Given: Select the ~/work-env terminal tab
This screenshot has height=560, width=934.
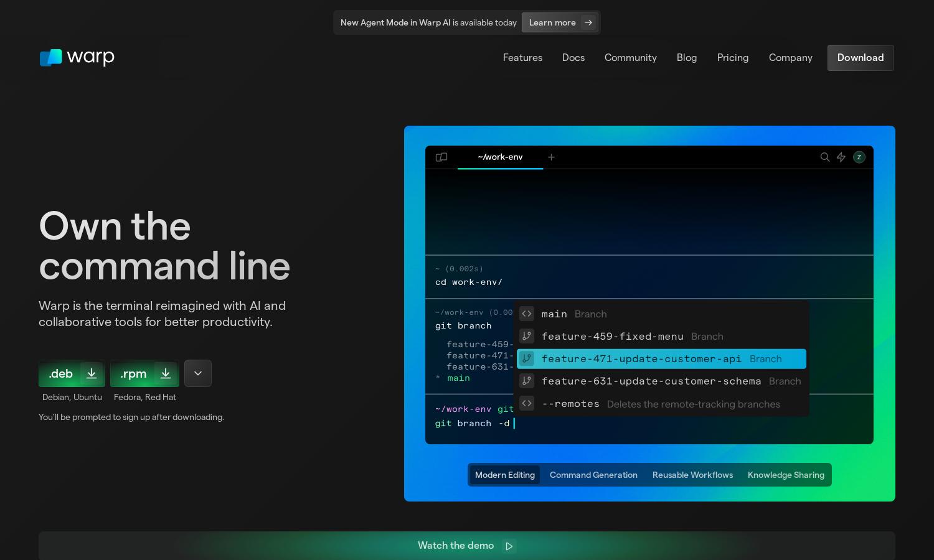Looking at the screenshot, I should tap(500, 157).
